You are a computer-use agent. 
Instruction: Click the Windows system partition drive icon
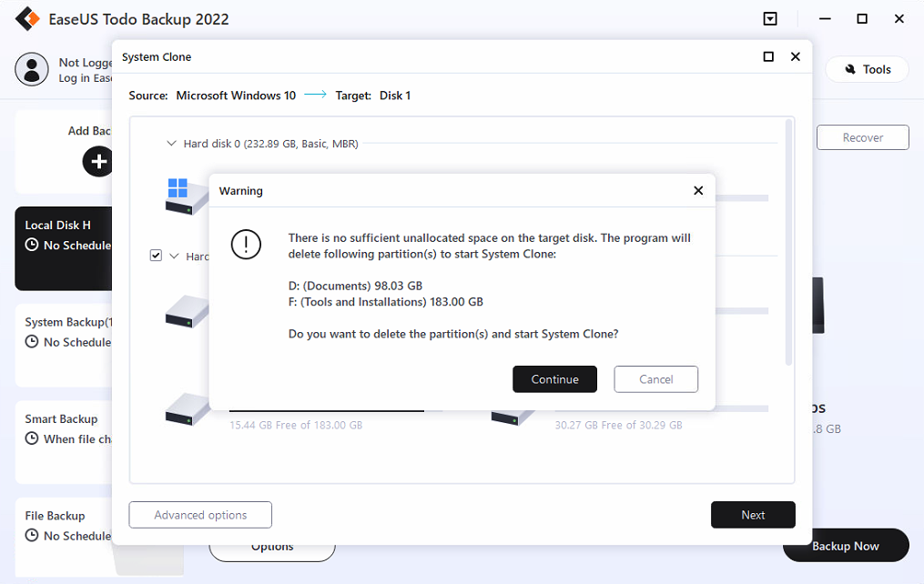click(187, 196)
